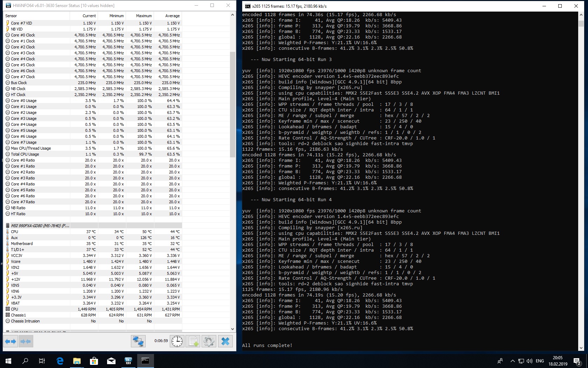The height and width of the screenshot is (368, 588).
Task: Click the shrink columns inward arrows button
Action: click(26, 341)
